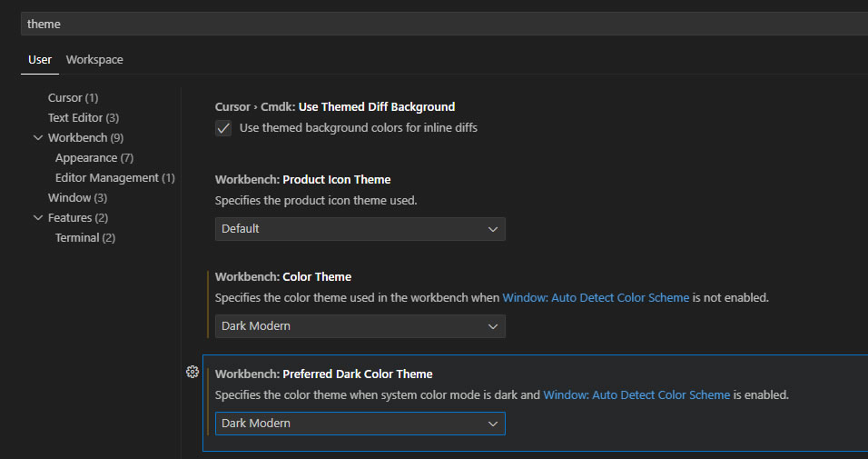Screen dimensions: 868x459
Task: Follow Auto Detect Color Scheme link under Color Theme
Action: 596,298
